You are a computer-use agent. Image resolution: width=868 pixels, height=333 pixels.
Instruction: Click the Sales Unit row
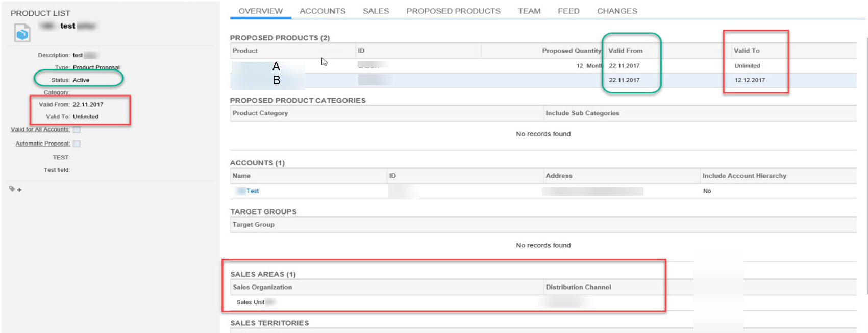tap(543, 302)
